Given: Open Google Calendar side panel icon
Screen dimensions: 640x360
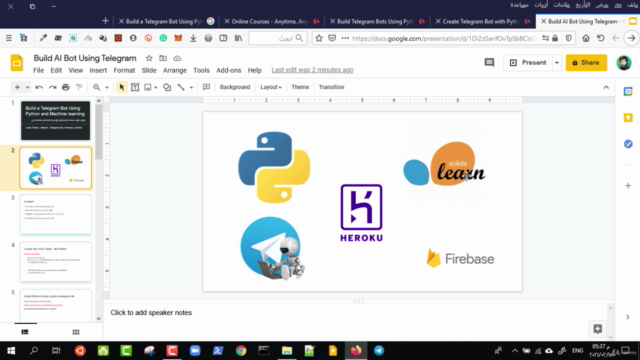Looking at the screenshot, I should point(628,91).
